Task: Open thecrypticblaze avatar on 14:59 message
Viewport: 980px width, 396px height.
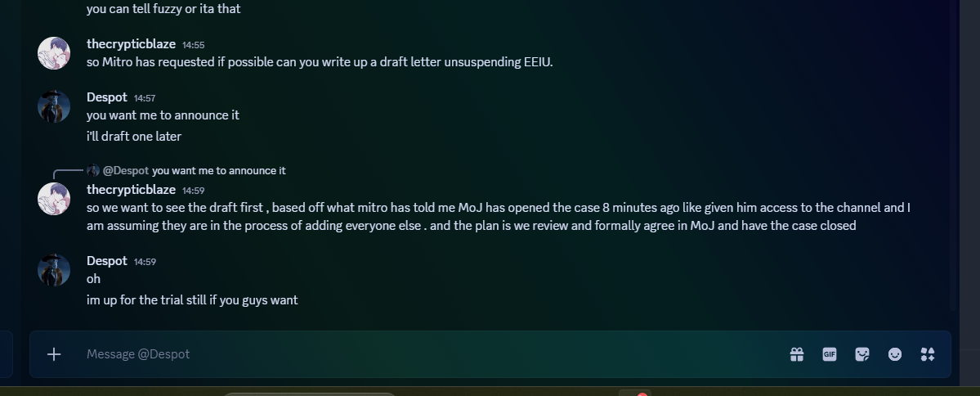Action: click(54, 199)
